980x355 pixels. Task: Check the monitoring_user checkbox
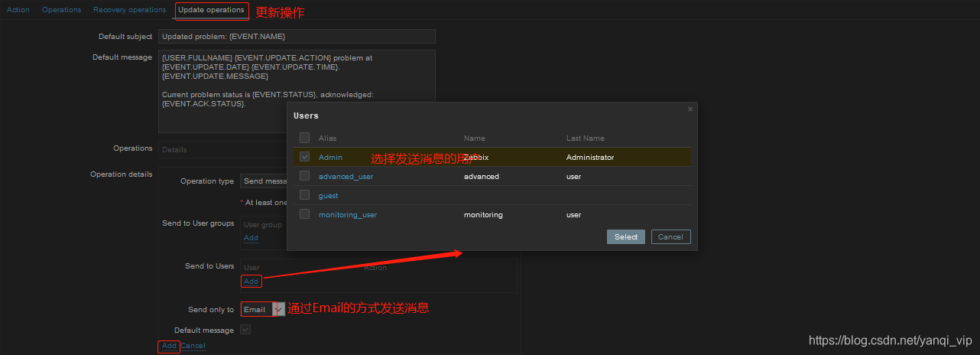click(x=305, y=214)
